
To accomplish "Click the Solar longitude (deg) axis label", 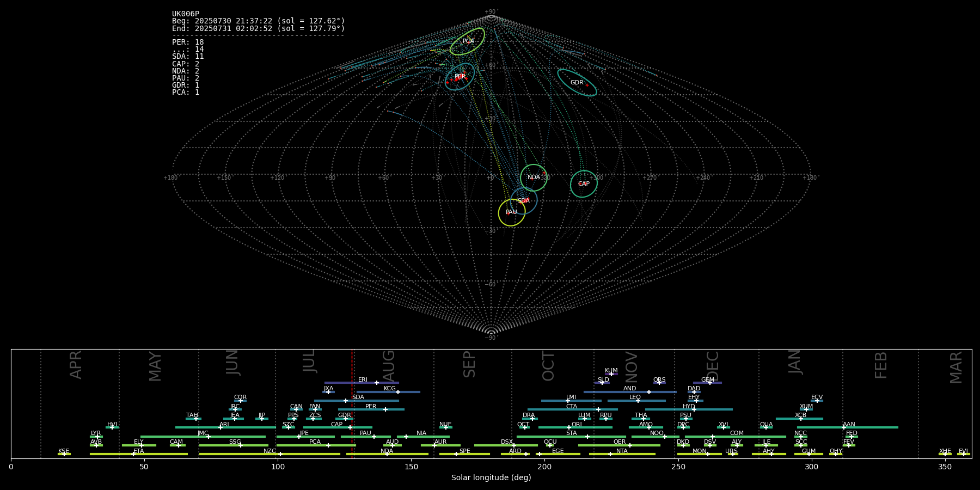I will [491, 477].
